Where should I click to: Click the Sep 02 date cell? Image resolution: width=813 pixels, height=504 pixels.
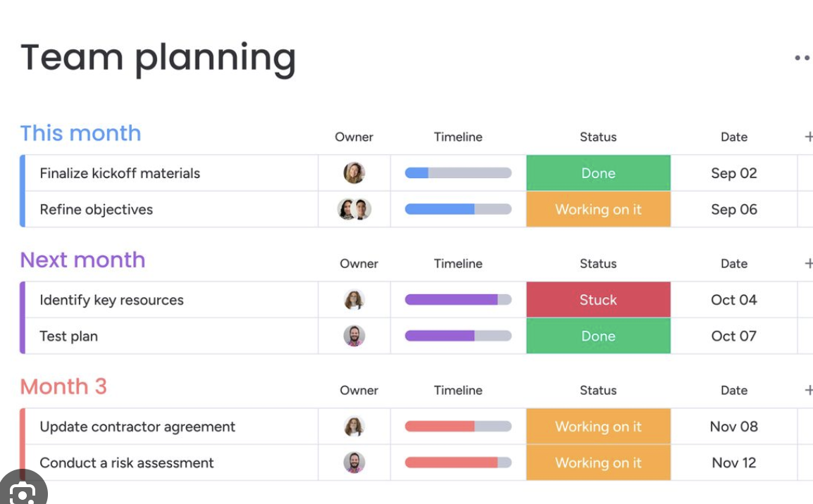[733, 173]
